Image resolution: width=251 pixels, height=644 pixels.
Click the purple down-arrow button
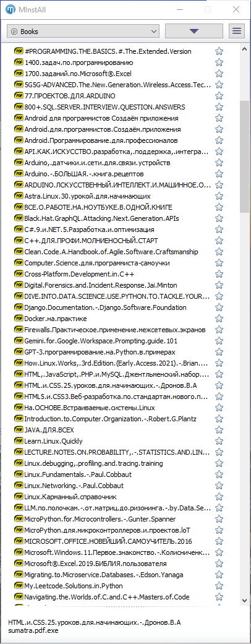tap(194, 31)
